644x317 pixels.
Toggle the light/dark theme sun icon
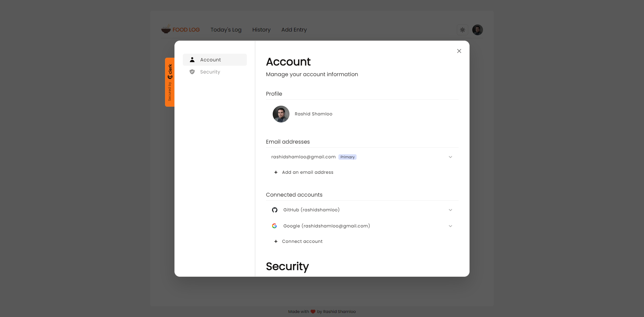click(x=463, y=30)
